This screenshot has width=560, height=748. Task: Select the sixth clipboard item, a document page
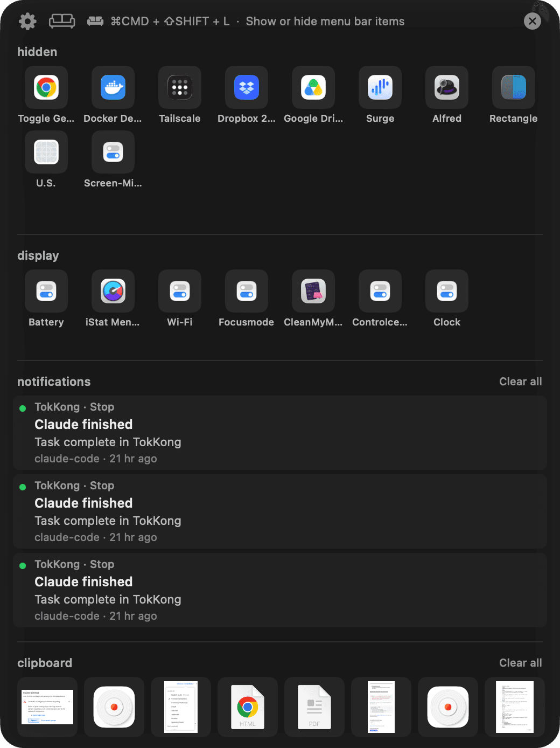tap(381, 707)
